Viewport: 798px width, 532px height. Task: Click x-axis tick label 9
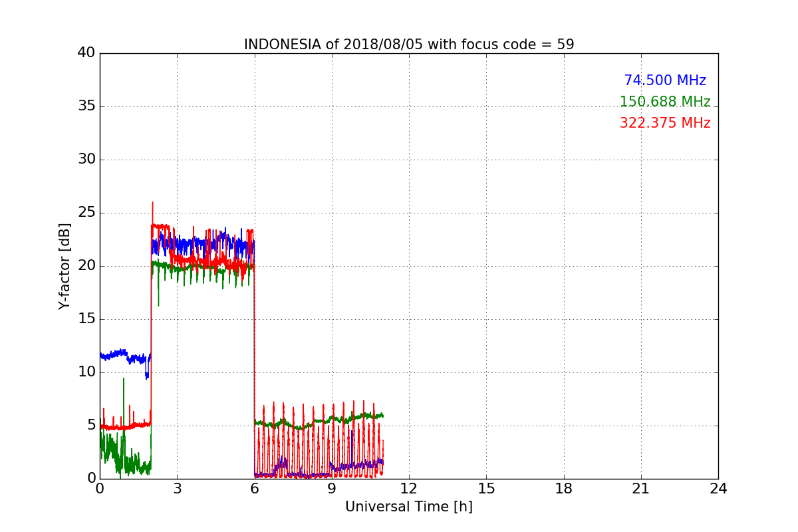click(332, 489)
